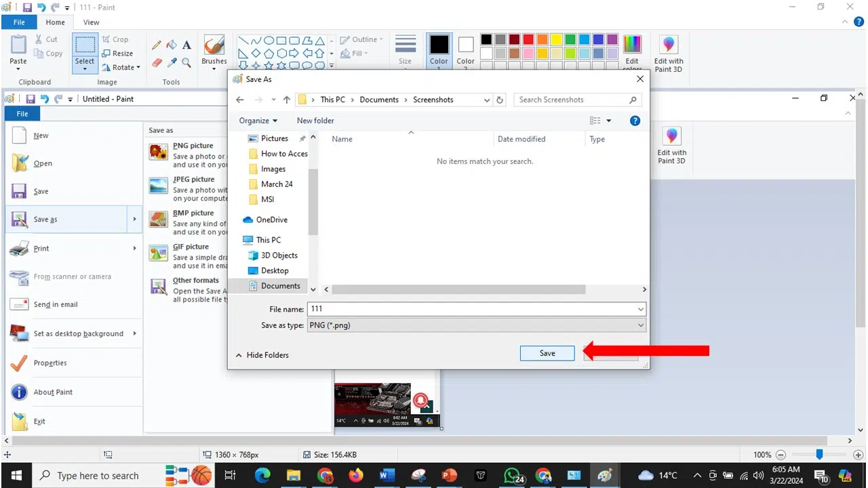
Task: Select Print in the File menu
Action: 73,248
